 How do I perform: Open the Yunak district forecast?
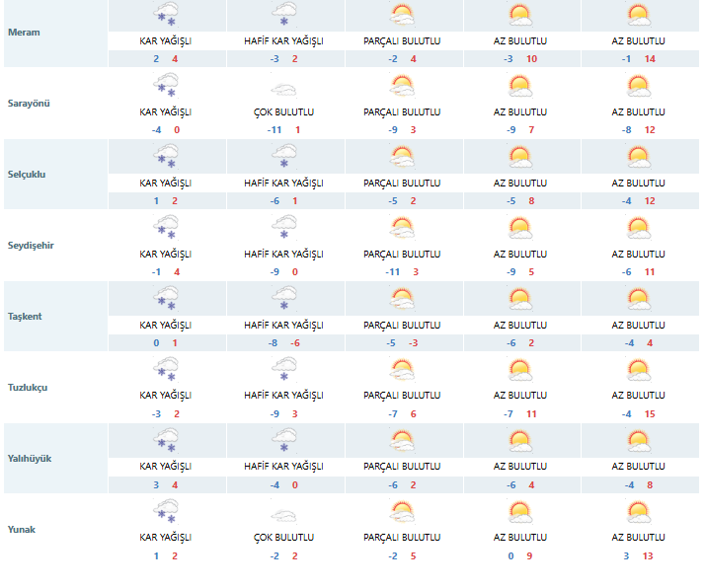[23, 530]
